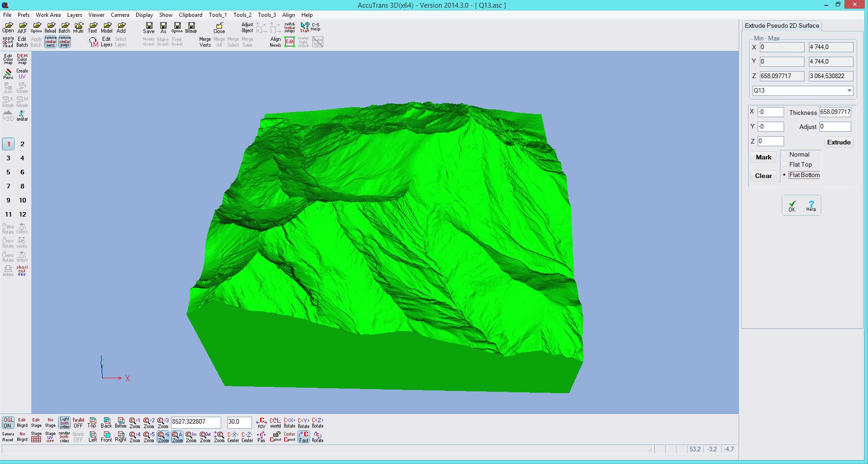Click the Top view cube icon

(92, 423)
